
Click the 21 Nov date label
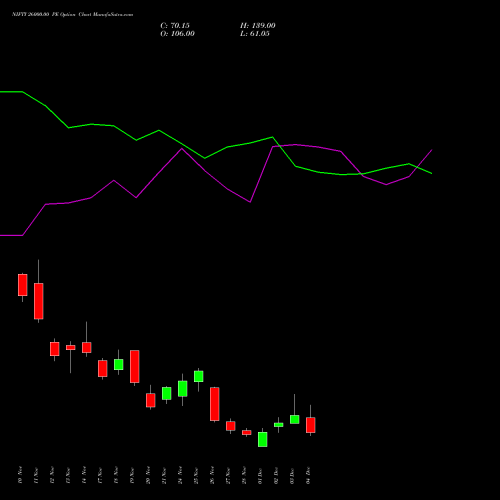pyautogui.click(x=164, y=475)
